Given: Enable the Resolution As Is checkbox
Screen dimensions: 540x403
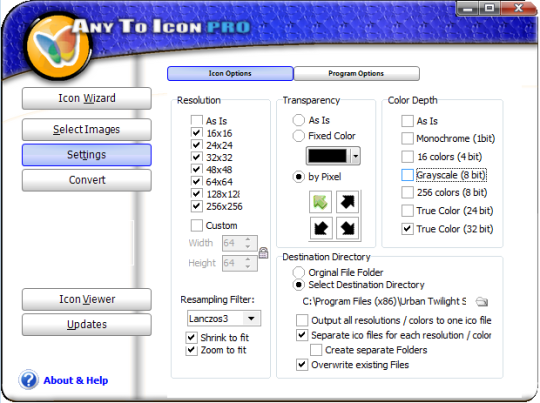Looking at the screenshot, I should (x=197, y=121).
